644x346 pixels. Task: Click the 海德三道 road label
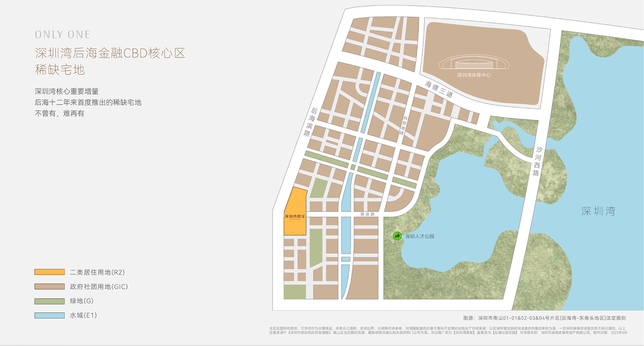pos(439,89)
